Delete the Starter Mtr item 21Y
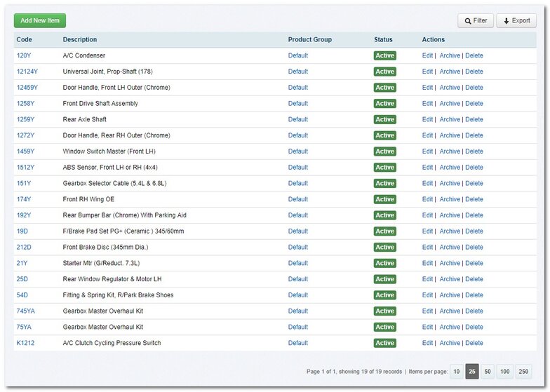The height and width of the screenshot is (392, 550). [x=474, y=264]
